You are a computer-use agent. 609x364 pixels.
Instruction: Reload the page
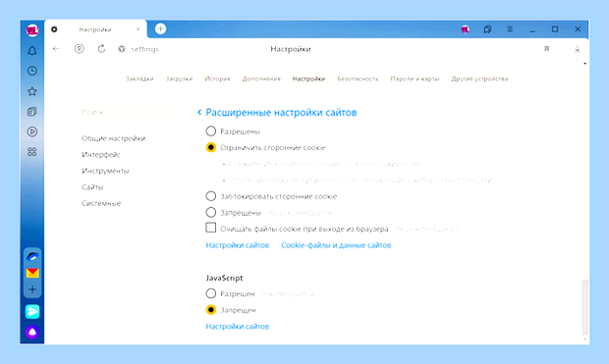pyautogui.click(x=101, y=49)
